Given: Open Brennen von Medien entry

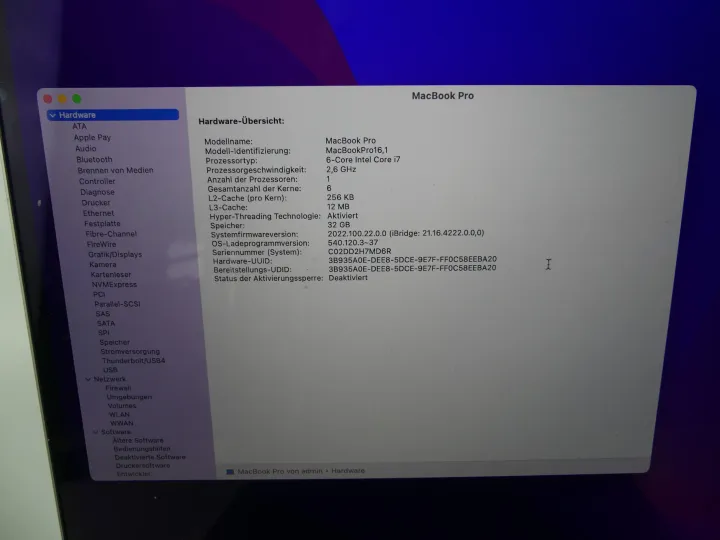Looking at the screenshot, I should click(115, 170).
